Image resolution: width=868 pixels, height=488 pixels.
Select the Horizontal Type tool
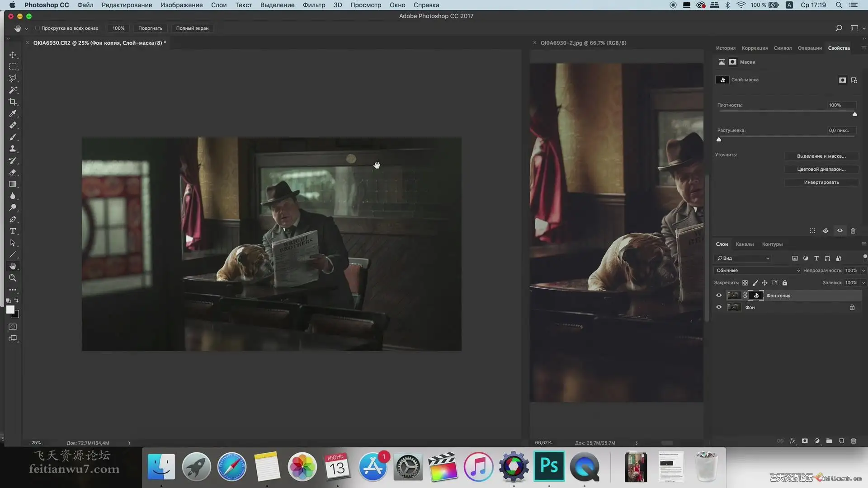click(x=13, y=231)
